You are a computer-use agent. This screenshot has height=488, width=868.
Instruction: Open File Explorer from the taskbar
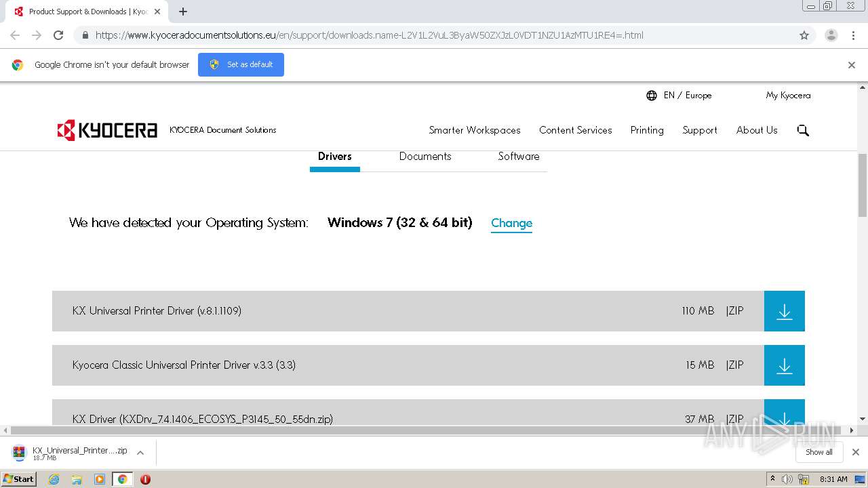pos(77,479)
